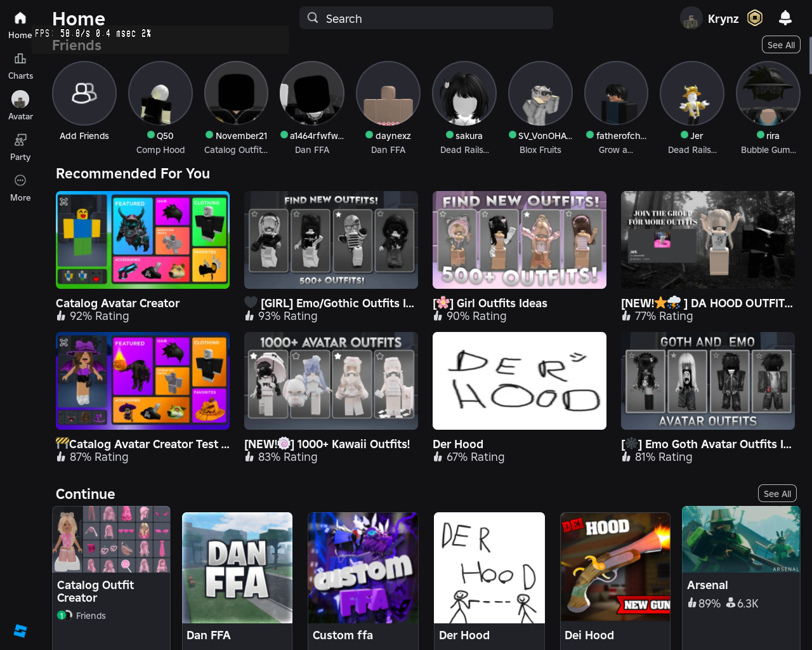The width and height of the screenshot is (812, 650).
Task: Click the Add Friends circle icon
Action: pos(84,93)
